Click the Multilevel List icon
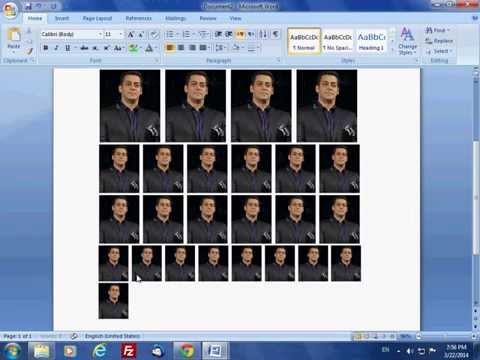Image resolution: width=480 pixels, height=360 pixels. tap(203, 34)
